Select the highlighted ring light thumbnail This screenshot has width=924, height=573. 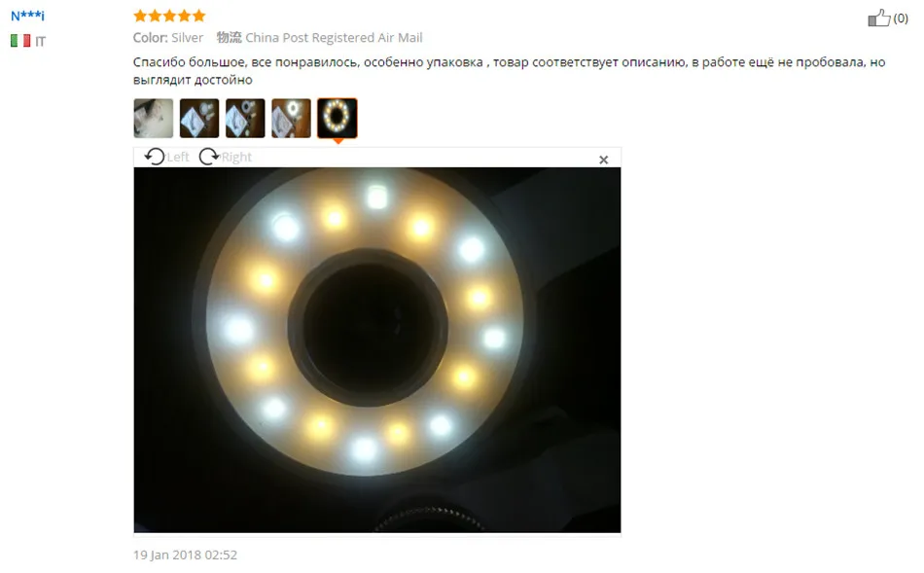(338, 119)
